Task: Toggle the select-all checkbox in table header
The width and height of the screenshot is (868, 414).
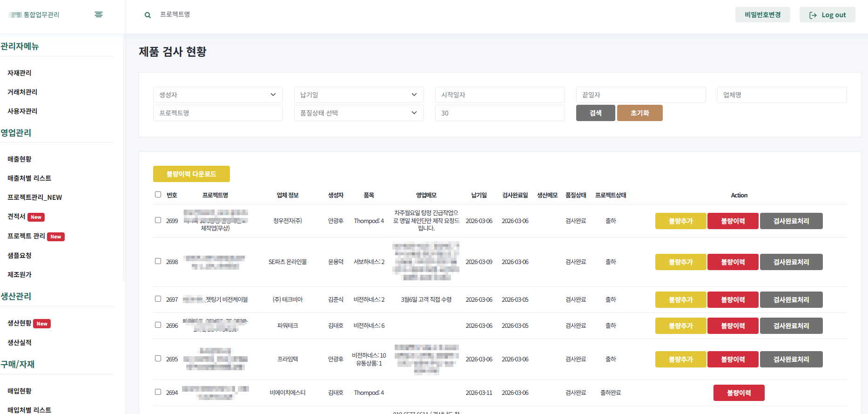Action: (x=158, y=195)
